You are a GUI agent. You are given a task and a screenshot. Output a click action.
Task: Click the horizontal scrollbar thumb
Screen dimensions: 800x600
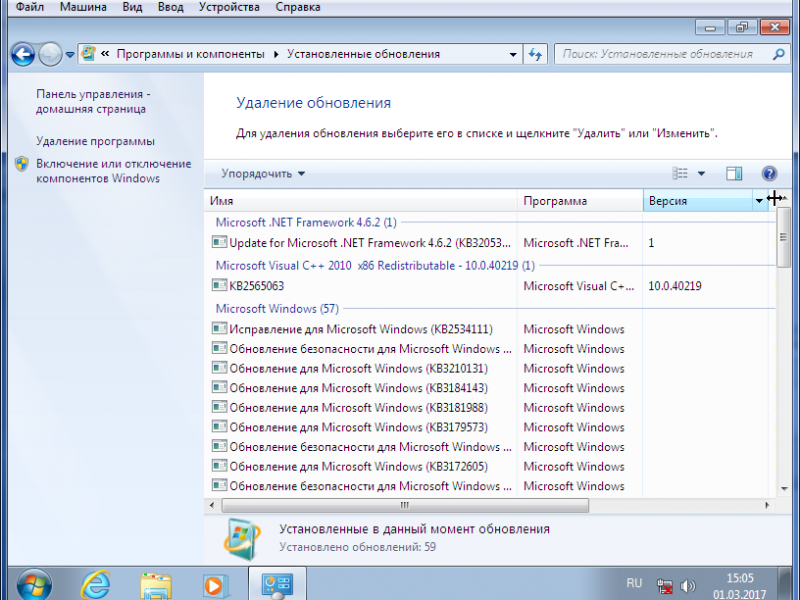pyautogui.click(x=405, y=505)
